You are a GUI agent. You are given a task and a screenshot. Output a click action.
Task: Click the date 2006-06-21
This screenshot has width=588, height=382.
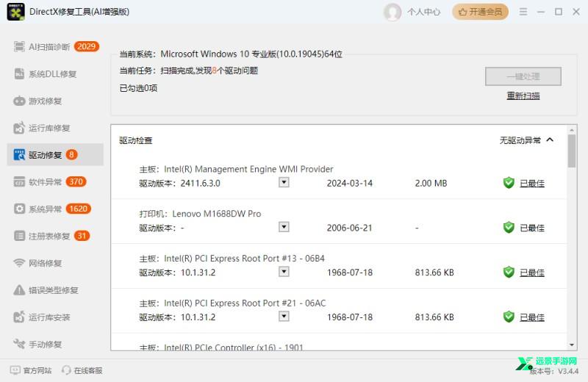click(x=350, y=228)
